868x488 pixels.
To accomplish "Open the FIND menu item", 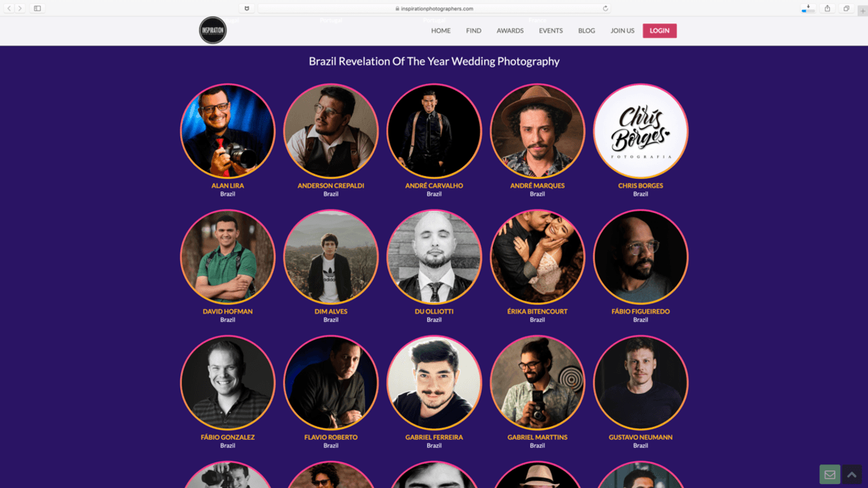I will (x=474, y=30).
